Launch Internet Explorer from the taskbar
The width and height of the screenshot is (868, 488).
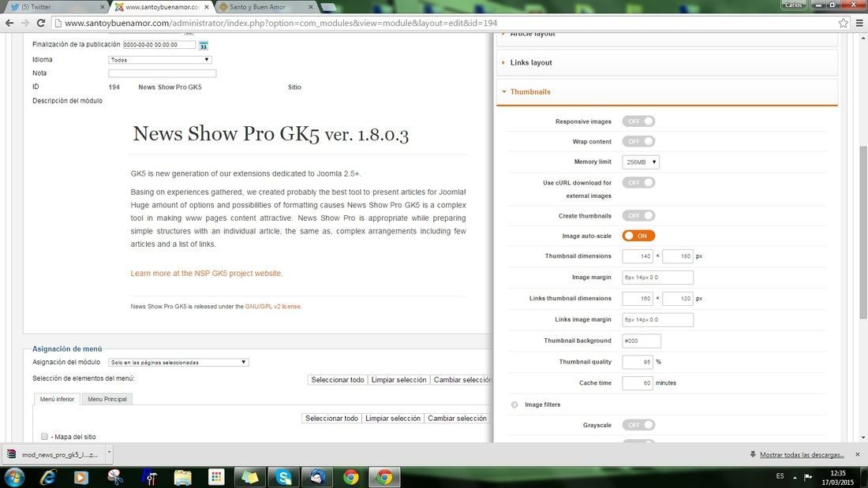click(47, 477)
